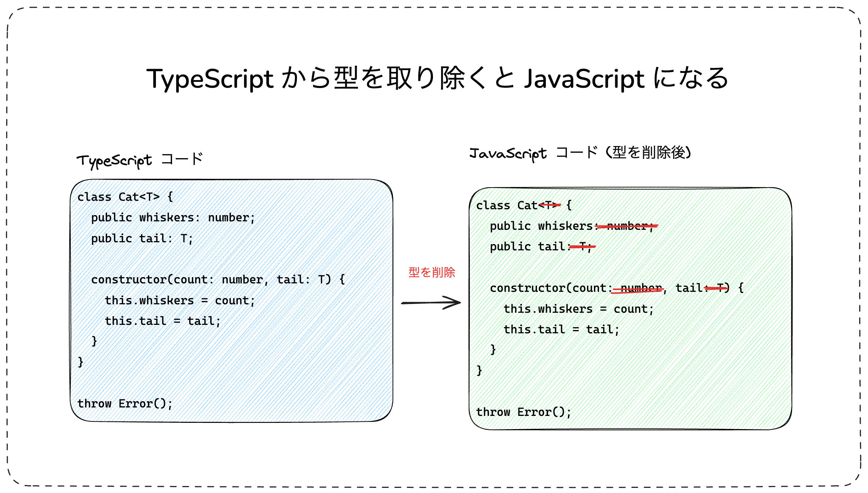Click the red 型を削除 label
868x493 pixels.
[x=432, y=272]
